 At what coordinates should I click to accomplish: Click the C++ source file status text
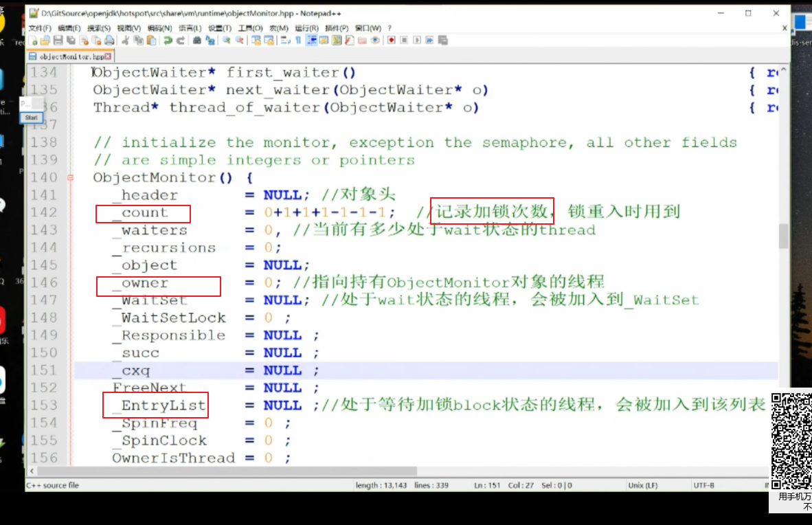pos(52,486)
